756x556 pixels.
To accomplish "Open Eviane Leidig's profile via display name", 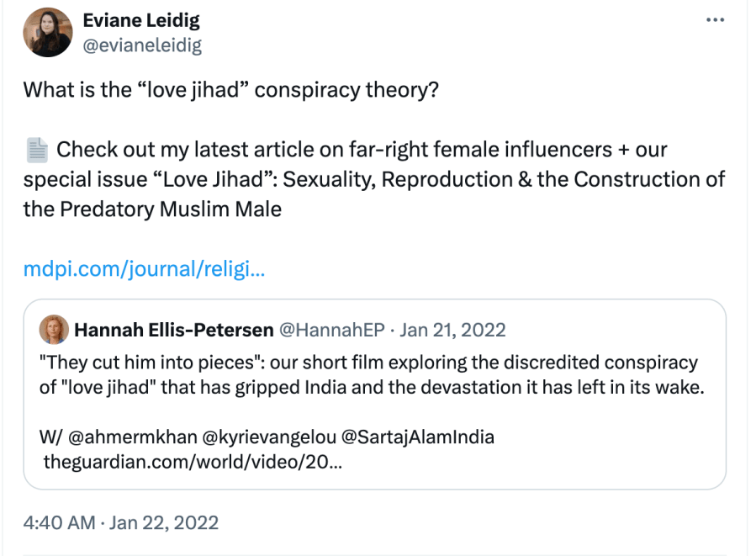I will tap(142, 20).
